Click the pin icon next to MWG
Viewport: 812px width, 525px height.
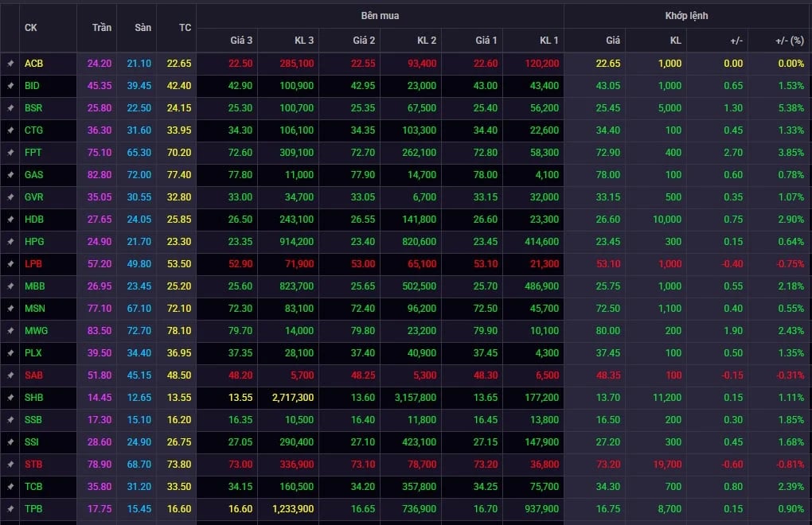coord(10,331)
